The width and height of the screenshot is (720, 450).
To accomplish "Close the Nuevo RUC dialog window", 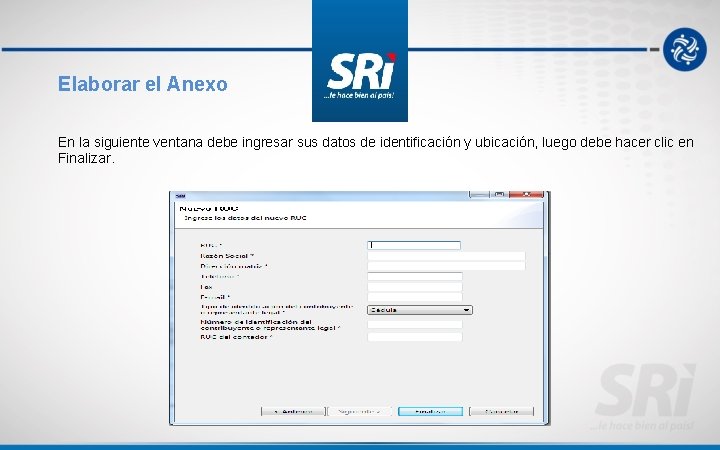I will (x=527, y=194).
